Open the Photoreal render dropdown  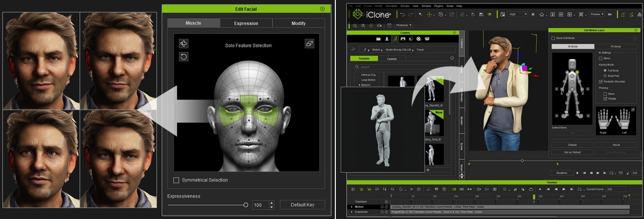coord(404,25)
